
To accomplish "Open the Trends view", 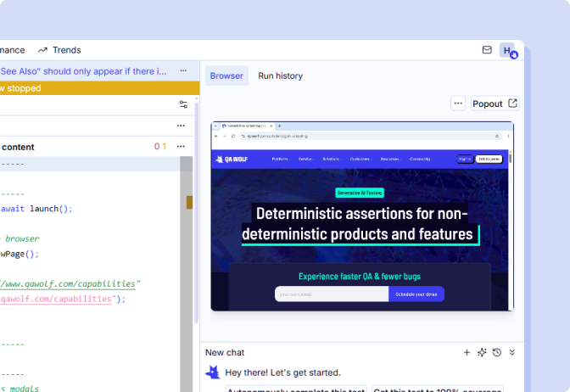I will click(x=59, y=50).
